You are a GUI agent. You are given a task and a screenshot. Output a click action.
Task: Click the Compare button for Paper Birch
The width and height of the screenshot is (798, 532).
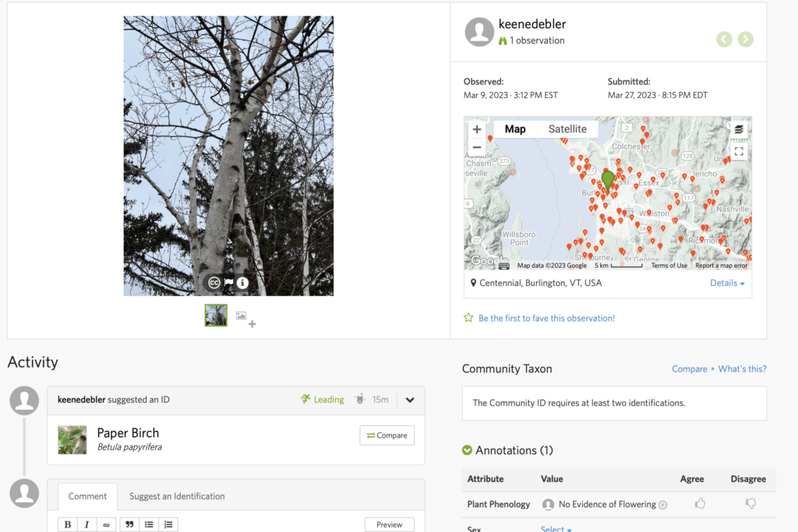point(387,435)
